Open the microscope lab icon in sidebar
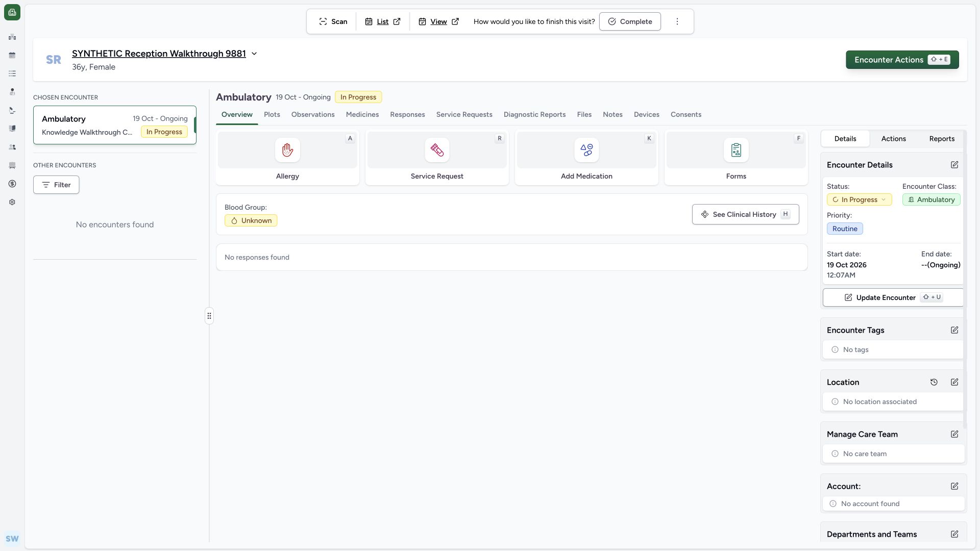The width and height of the screenshot is (980, 551). tap(12, 110)
